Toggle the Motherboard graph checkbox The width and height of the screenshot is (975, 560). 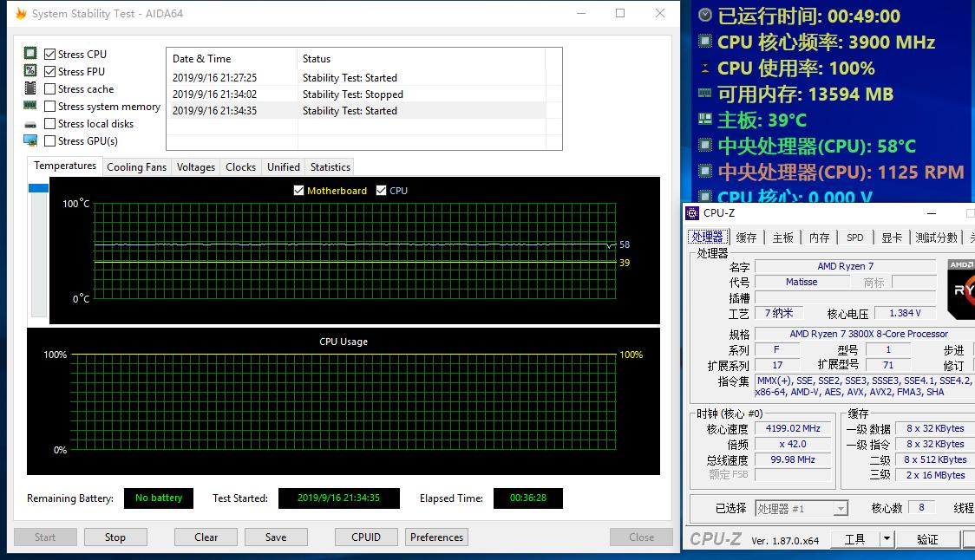click(299, 190)
